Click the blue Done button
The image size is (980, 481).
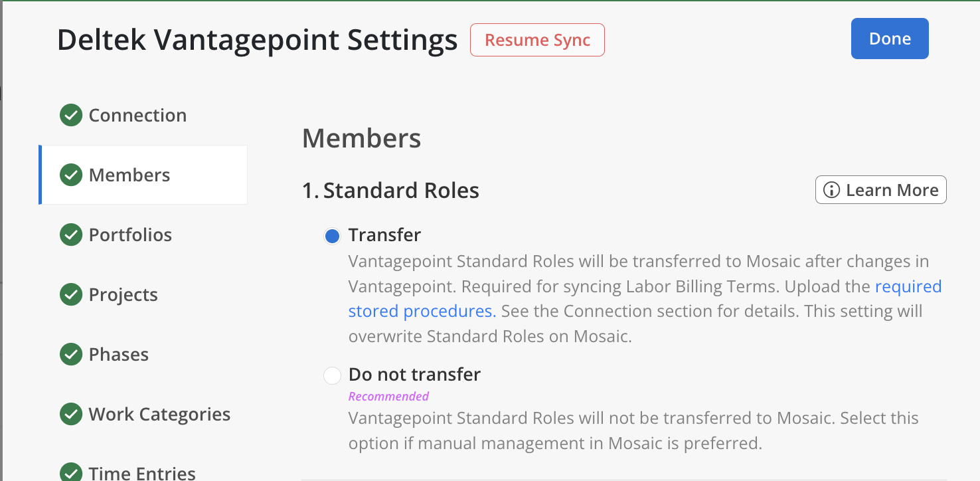pos(890,39)
